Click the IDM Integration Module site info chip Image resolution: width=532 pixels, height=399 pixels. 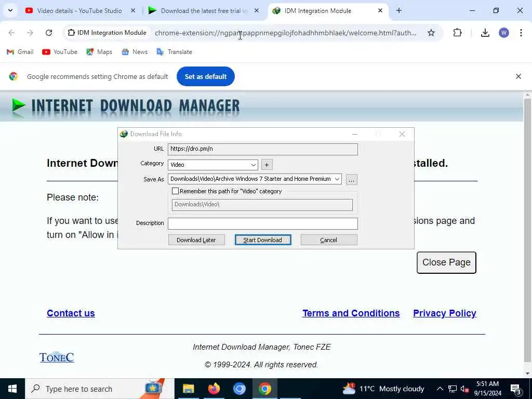tap(107, 33)
